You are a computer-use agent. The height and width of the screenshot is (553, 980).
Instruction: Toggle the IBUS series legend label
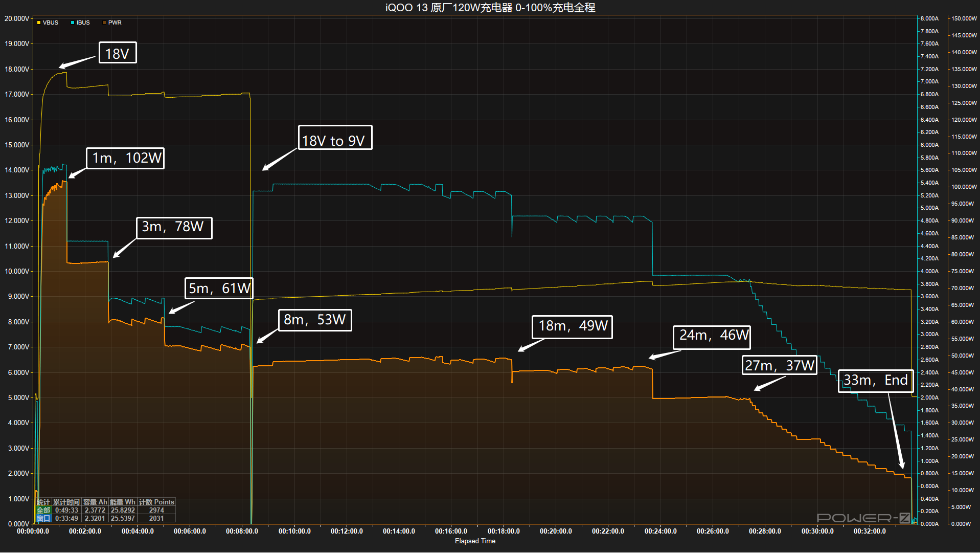pyautogui.click(x=83, y=23)
